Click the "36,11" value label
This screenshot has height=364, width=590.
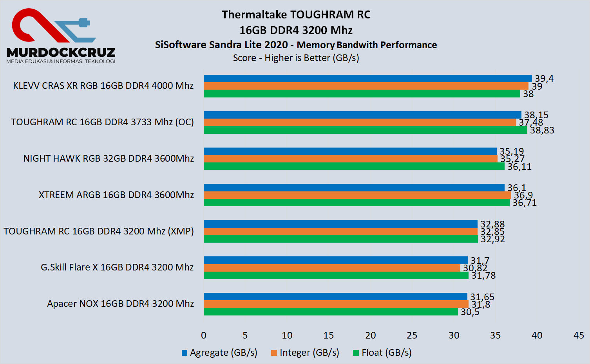[519, 167]
